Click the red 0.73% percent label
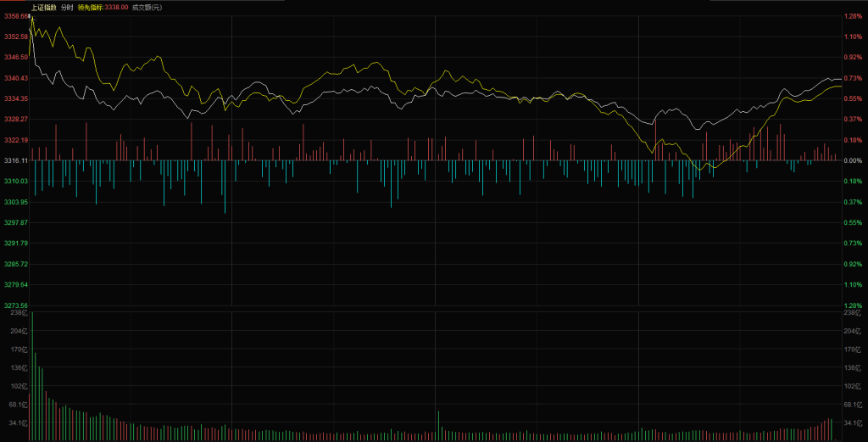Viewport: 868px width, 442px height. coord(853,78)
